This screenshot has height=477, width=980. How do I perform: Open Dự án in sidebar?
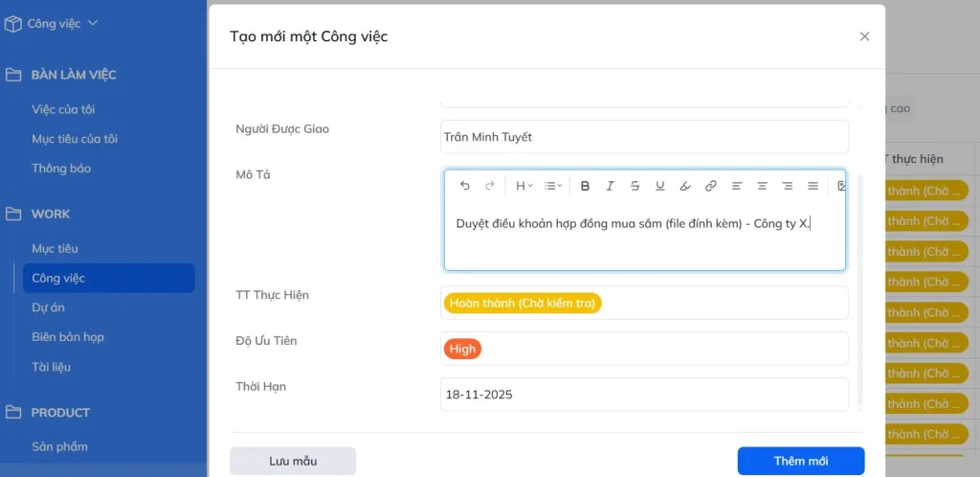[x=48, y=307]
